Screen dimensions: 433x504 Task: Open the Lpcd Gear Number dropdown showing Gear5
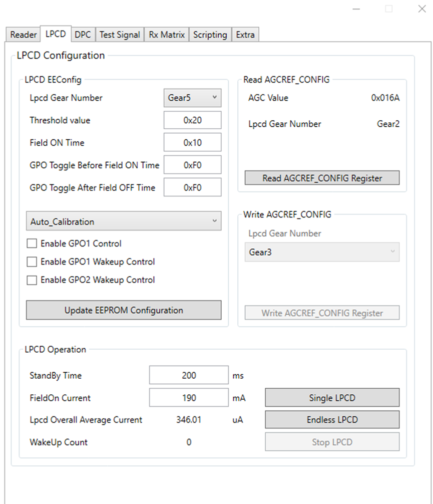(192, 98)
